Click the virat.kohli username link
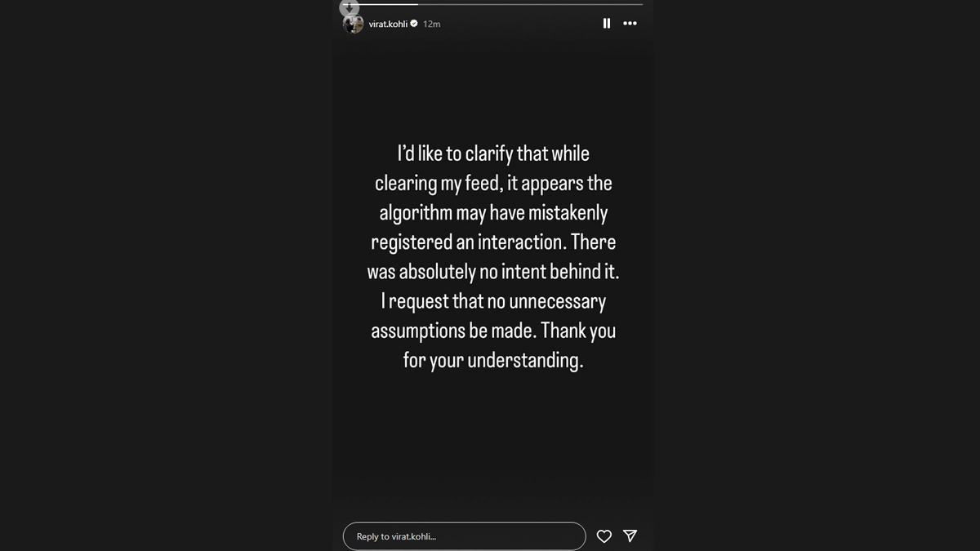Screen dimensions: 980x551 click(x=388, y=24)
